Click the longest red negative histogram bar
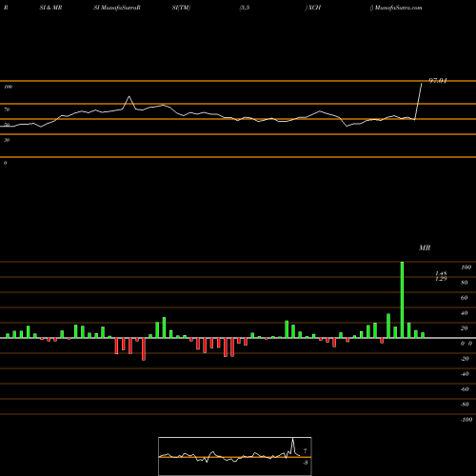The image size is (476, 476). (x=144, y=349)
